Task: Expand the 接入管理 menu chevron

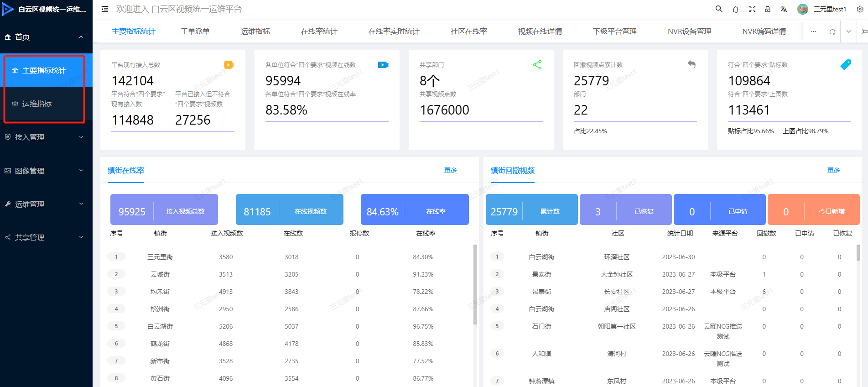Action: pyautogui.click(x=81, y=137)
